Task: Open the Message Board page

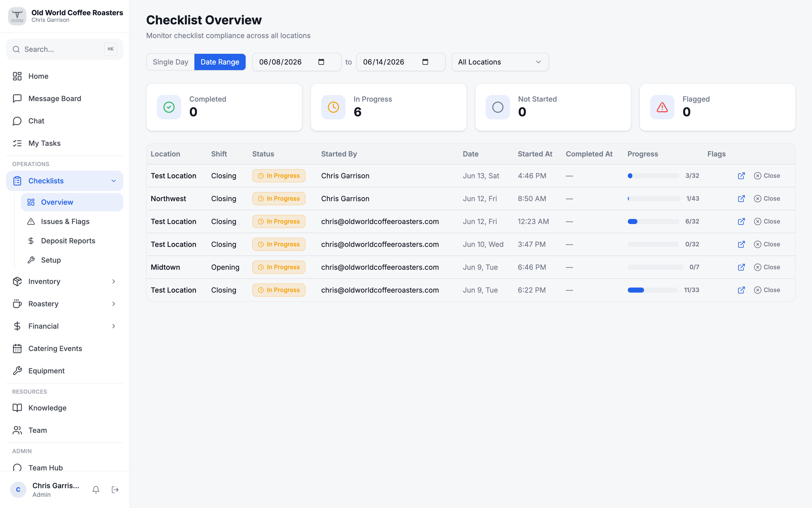Action: coord(65,99)
